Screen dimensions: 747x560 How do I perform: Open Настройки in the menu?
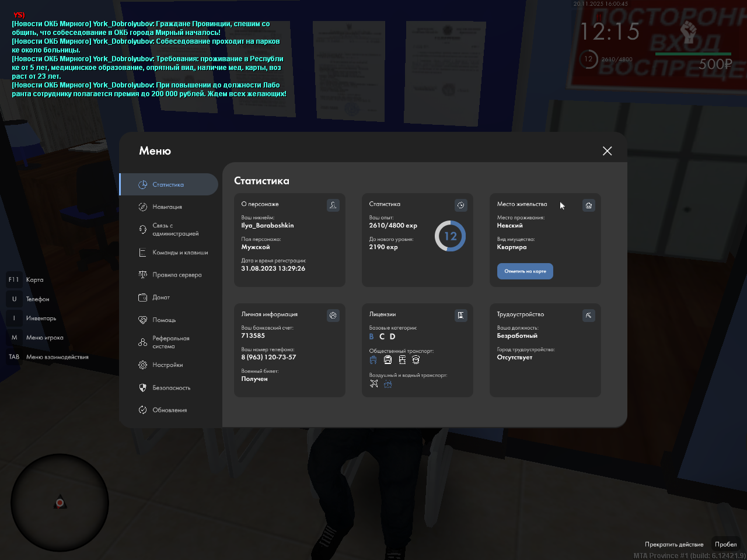click(x=169, y=365)
